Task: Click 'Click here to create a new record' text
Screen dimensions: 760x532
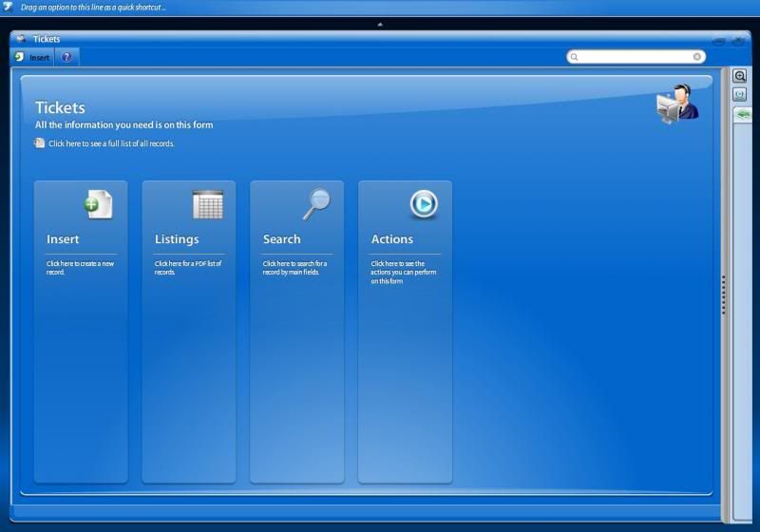Action: 80,268
